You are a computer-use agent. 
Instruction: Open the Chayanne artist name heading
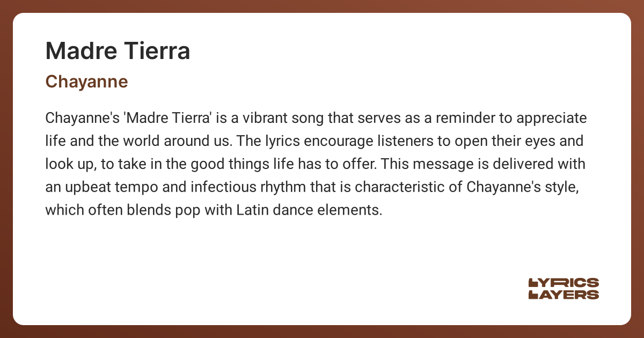click(86, 81)
